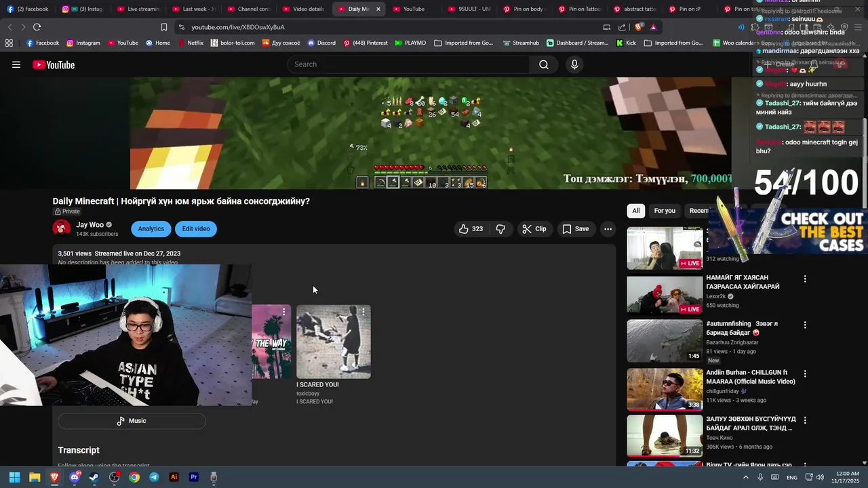Viewport: 868px width, 488px height.
Task: Open Netflix bookmark
Action: (x=191, y=43)
